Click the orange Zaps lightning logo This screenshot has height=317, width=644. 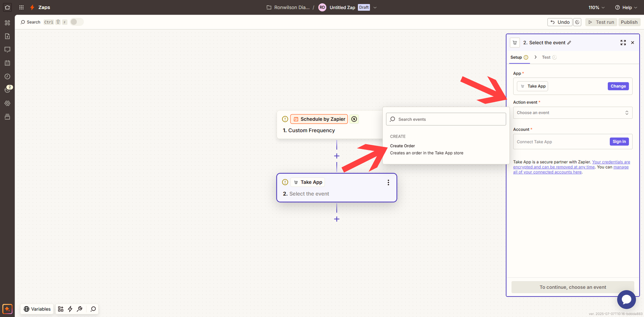click(x=32, y=7)
